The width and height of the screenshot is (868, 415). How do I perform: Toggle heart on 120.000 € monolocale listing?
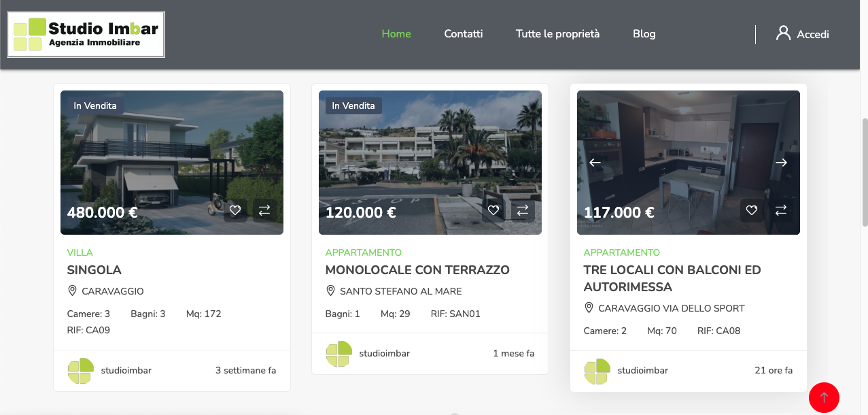[x=493, y=210]
